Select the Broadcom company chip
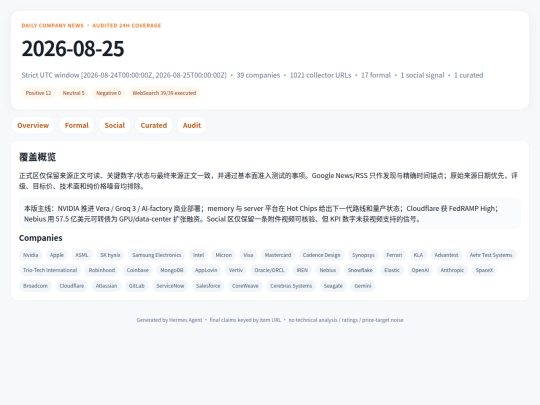This screenshot has width=540, height=405. (x=35, y=286)
